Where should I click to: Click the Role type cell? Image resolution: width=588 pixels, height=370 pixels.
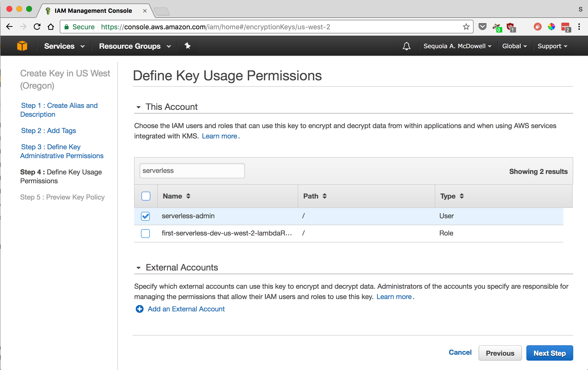pos(446,233)
